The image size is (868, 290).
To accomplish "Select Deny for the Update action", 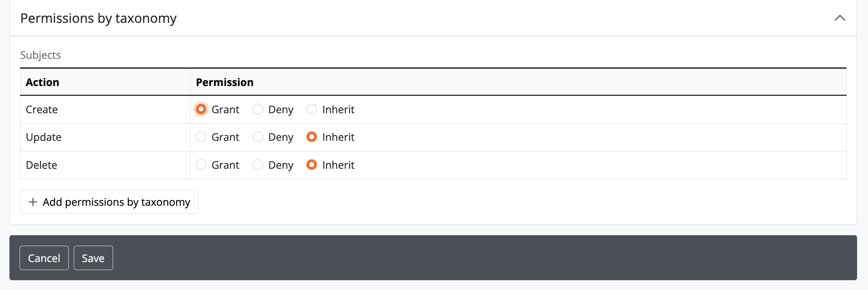I will [x=258, y=137].
